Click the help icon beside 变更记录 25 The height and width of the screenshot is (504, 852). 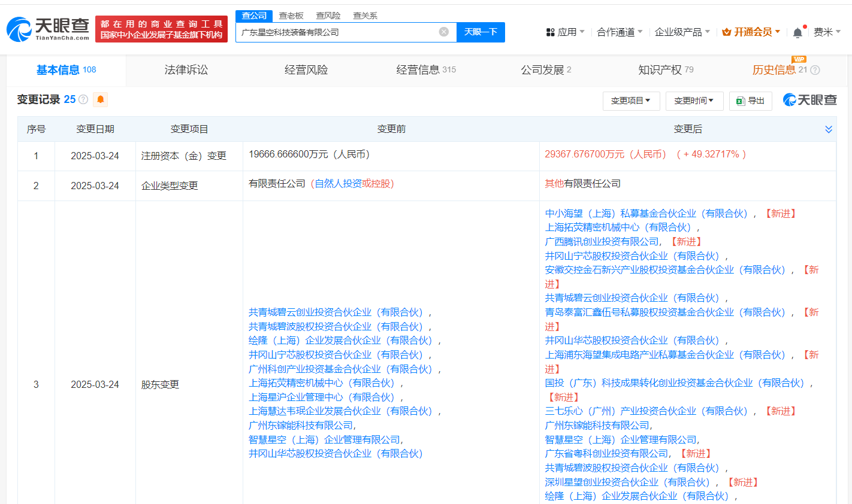click(x=83, y=99)
